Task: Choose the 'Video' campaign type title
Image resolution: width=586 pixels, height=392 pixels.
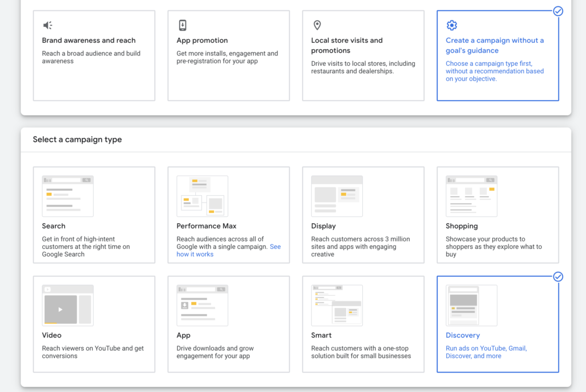Action: [52, 335]
